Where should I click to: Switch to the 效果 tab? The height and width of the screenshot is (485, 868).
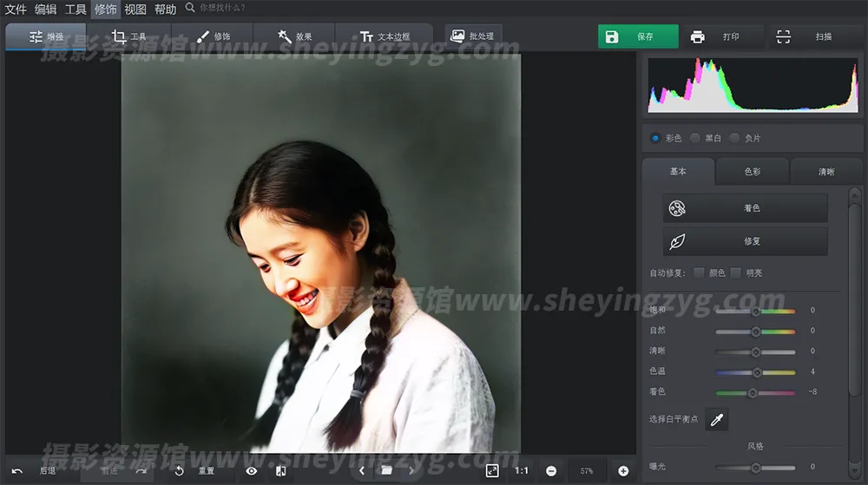[294, 36]
